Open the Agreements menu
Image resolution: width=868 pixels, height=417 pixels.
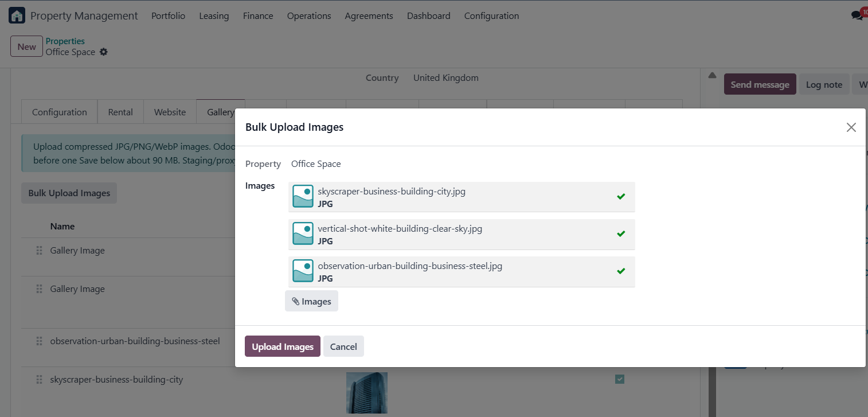point(369,16)
